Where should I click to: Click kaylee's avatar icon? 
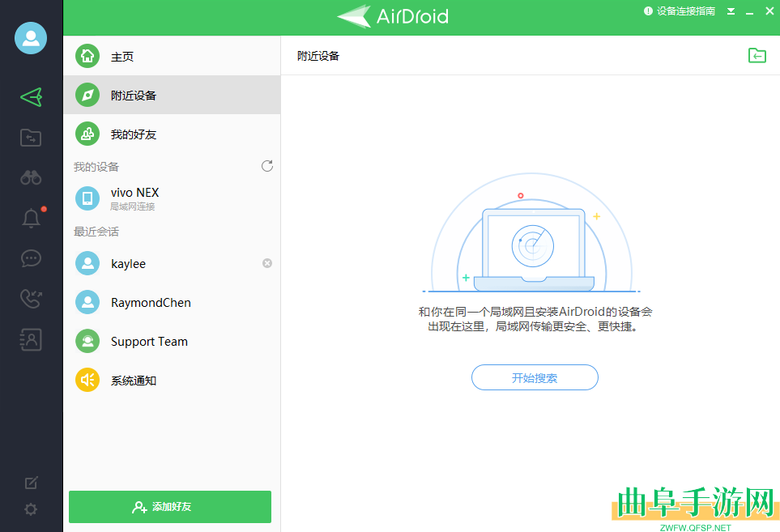[x=87, y=263]
